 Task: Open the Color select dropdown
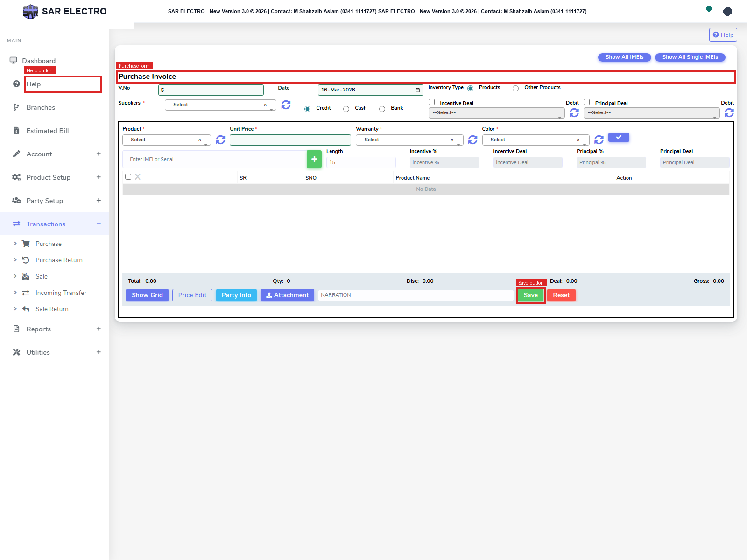[536, 140]
